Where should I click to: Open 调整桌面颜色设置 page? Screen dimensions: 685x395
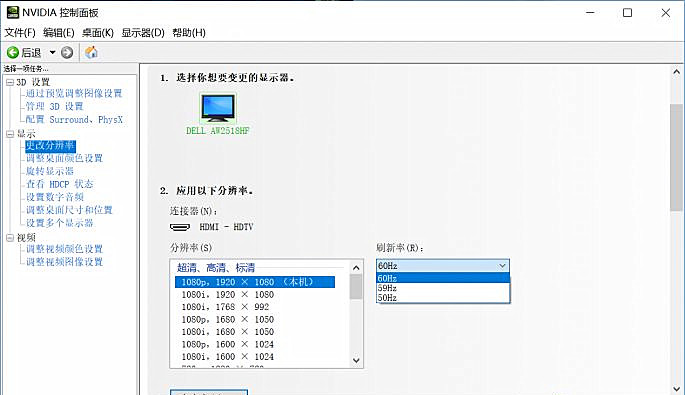click(x=64, y=158)
